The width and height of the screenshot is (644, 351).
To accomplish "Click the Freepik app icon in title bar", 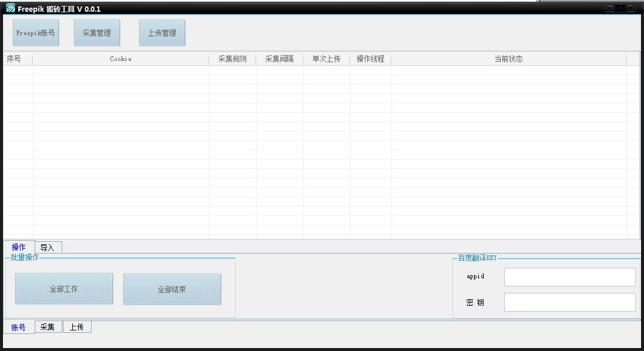I will pyautogui.click(x=10, y=8).
